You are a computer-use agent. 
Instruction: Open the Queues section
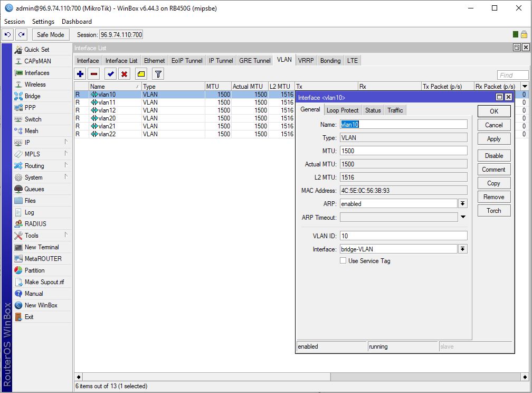point(34,189)
